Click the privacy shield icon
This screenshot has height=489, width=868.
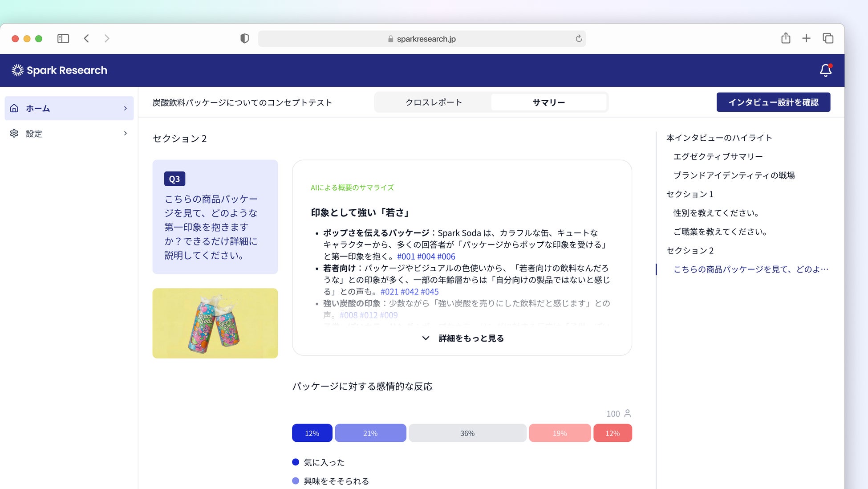click(x=244, y=39)
